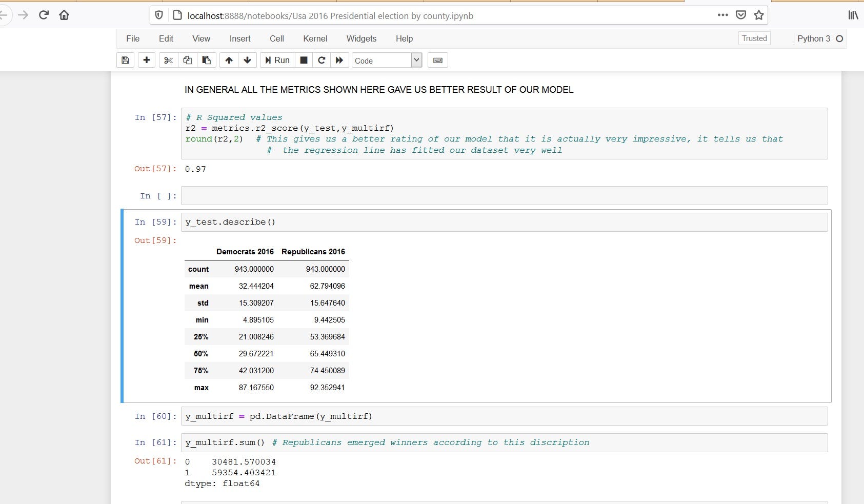Click the page info icon in address bar

click(177, 15)
